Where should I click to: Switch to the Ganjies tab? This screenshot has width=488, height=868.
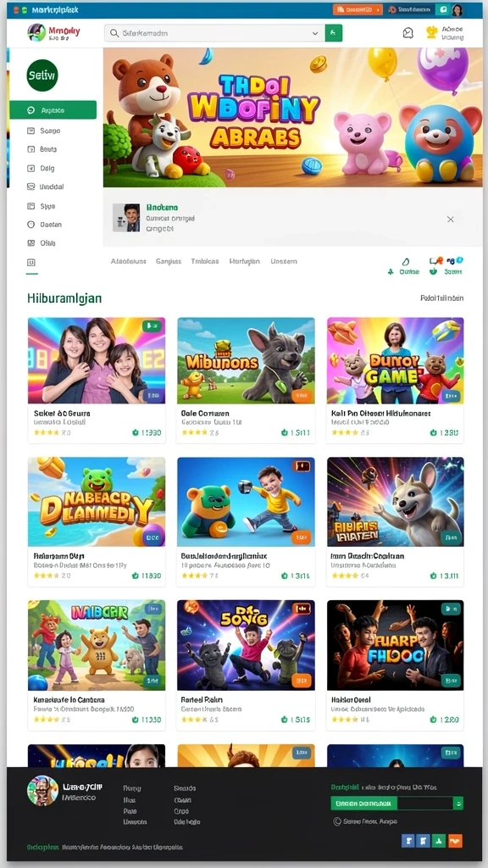pos(169,261)
